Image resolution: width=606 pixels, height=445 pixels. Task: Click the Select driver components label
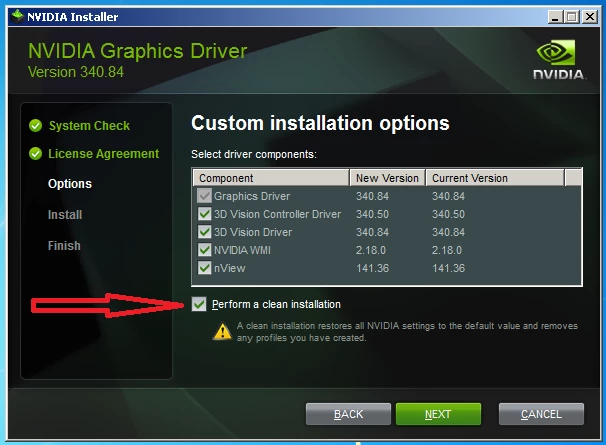pos(254,154)
